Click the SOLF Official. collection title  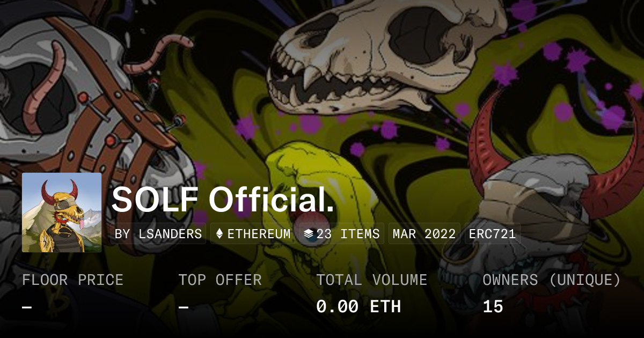(223, 201)
